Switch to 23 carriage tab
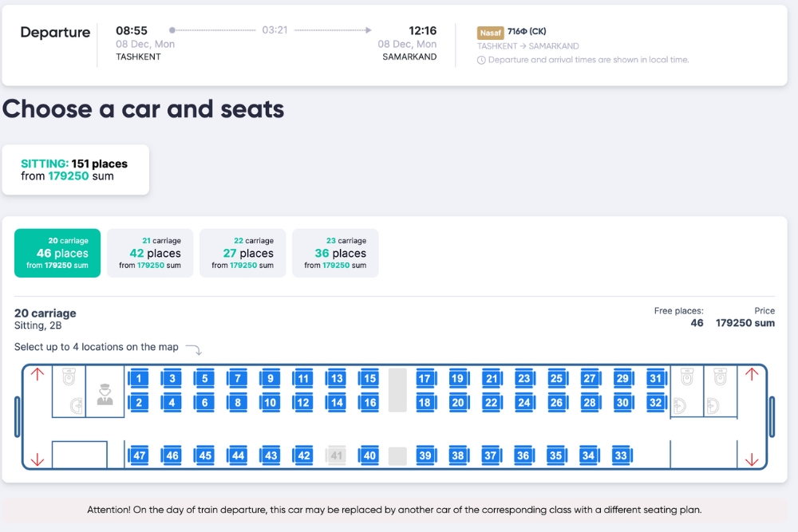 335,253
